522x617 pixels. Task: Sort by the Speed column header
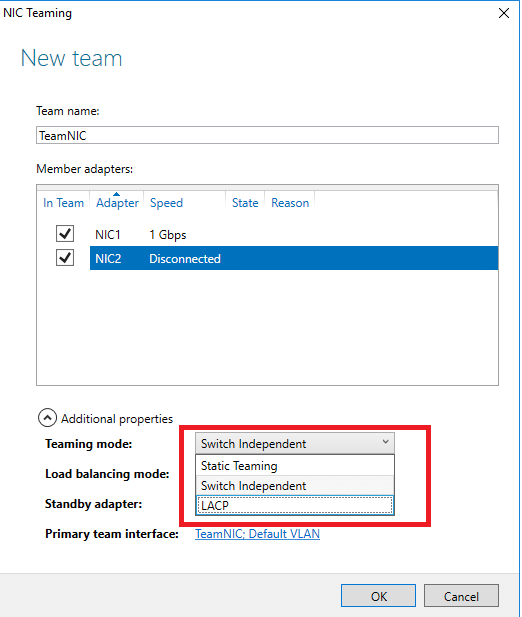point(166,203)
